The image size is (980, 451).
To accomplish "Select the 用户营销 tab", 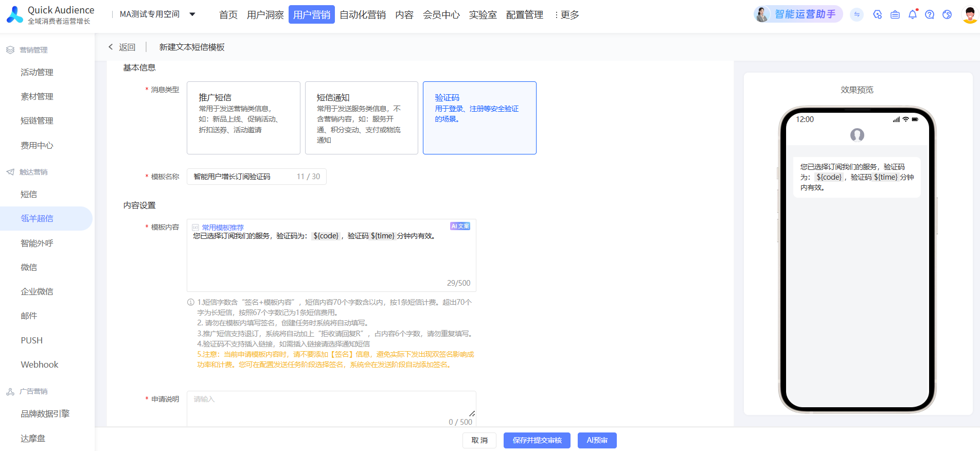I will point(312,15).
